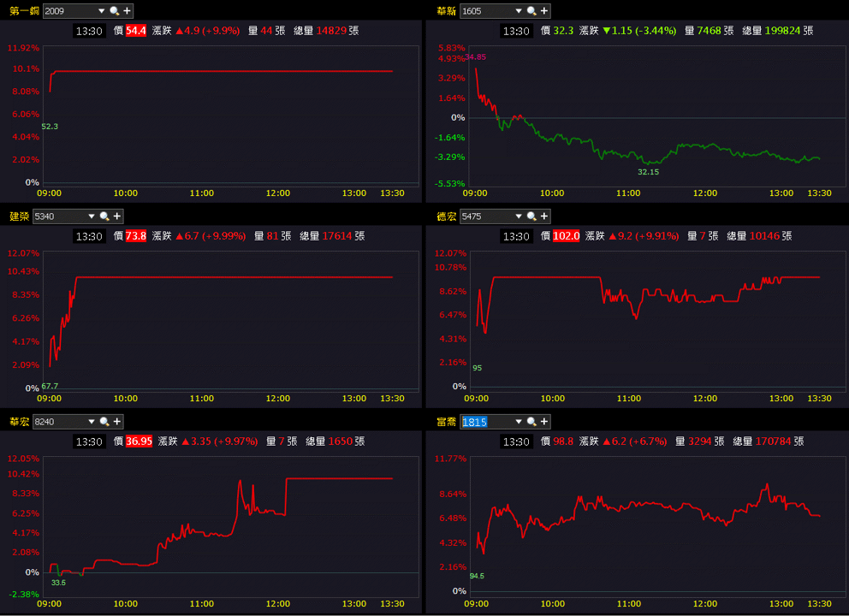Expand the 2009 stock code dropdown

click(x=101, y=11)
